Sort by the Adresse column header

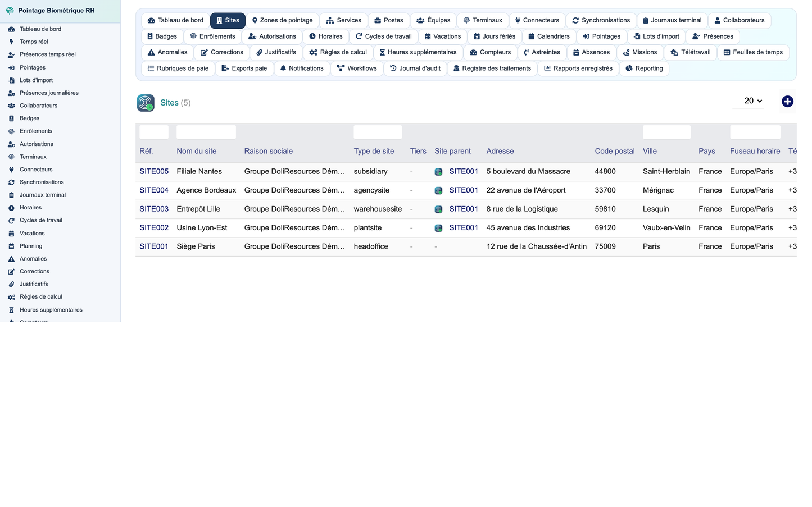coord(500,151)
